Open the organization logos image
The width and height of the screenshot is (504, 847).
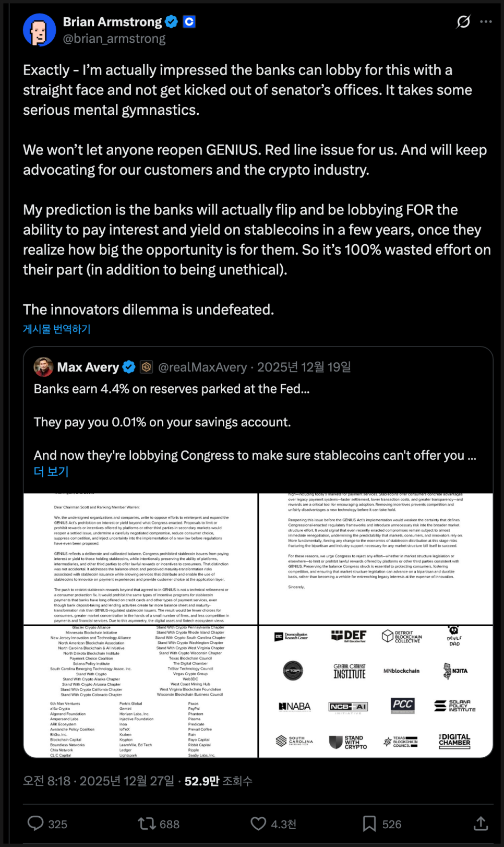coord(376,691)
